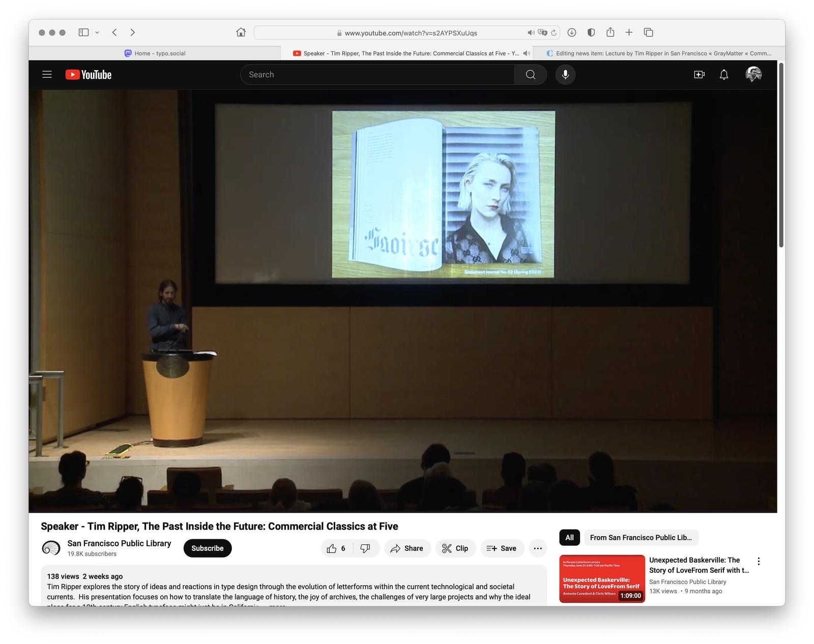The image size is (814, 644).
Task: Click the '138 views 2 weeks ago' text
Action: [85, 576]
